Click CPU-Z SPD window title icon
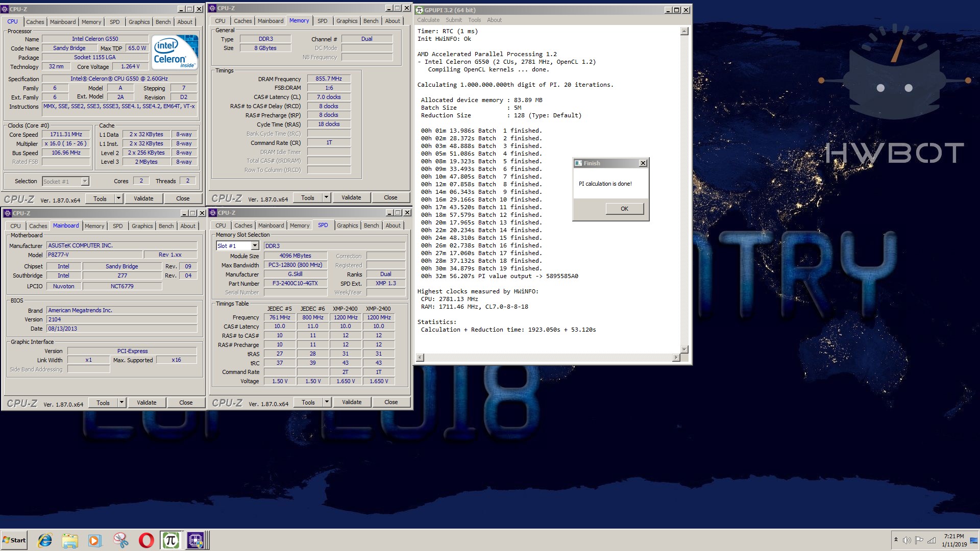 (213, 213)
